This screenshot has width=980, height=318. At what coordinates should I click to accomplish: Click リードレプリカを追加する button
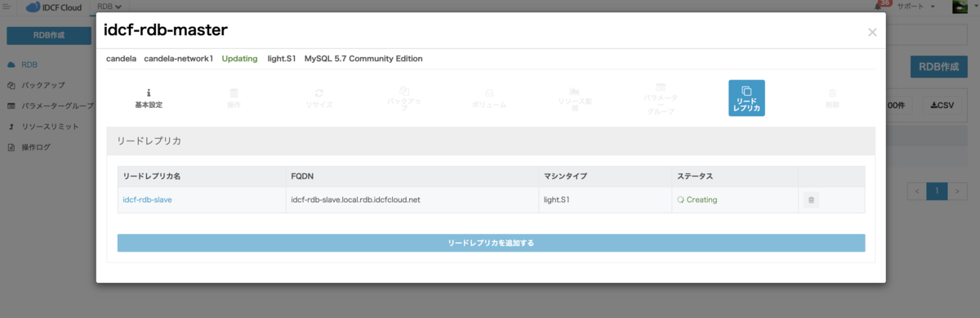pyautogui.click(x=491, y=243)
